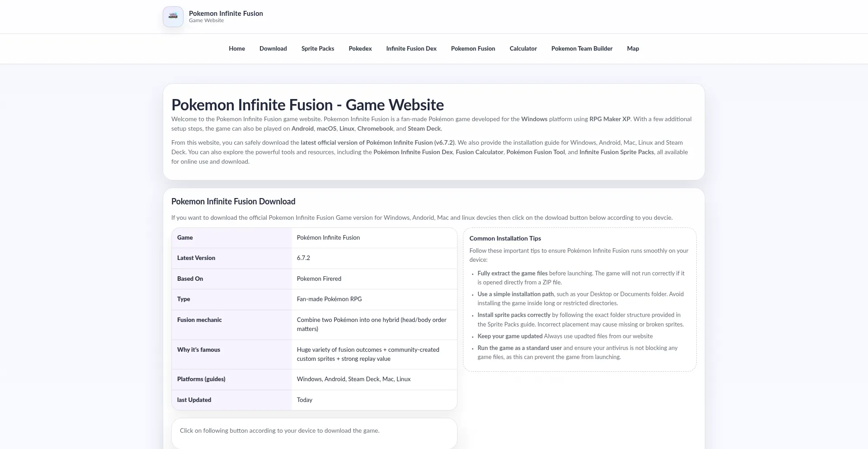Click the Pokemon Infinite Fusion logo icon
This screenshot has height=449, width=868.
pos(173,17)
